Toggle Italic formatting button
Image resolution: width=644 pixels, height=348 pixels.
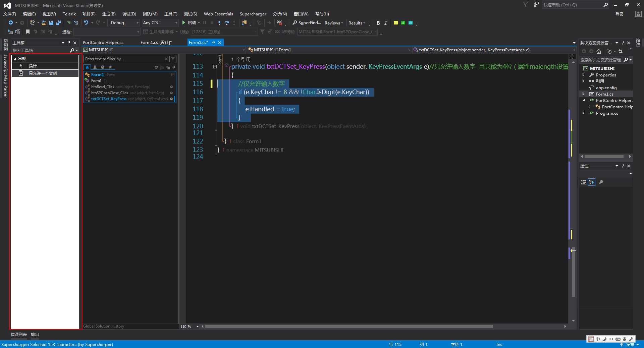[x=386, y=23]
